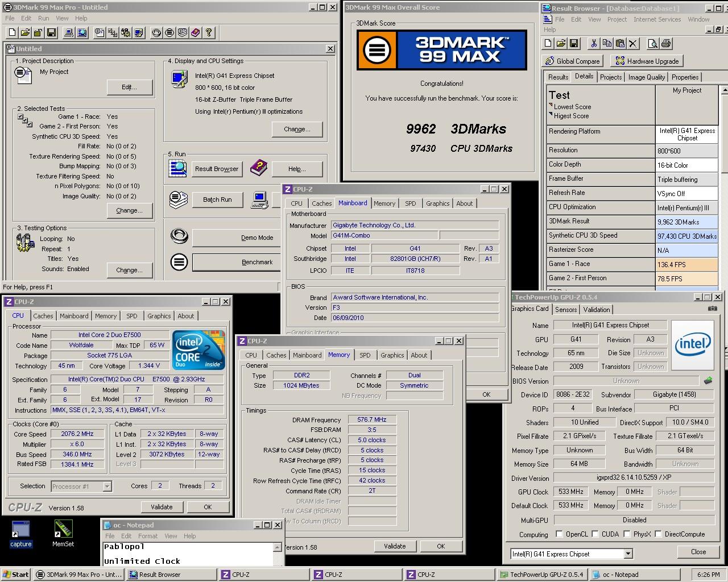
Task: Click System Info computer icon in 3DMark toolbar
Action: pos(69,32)
